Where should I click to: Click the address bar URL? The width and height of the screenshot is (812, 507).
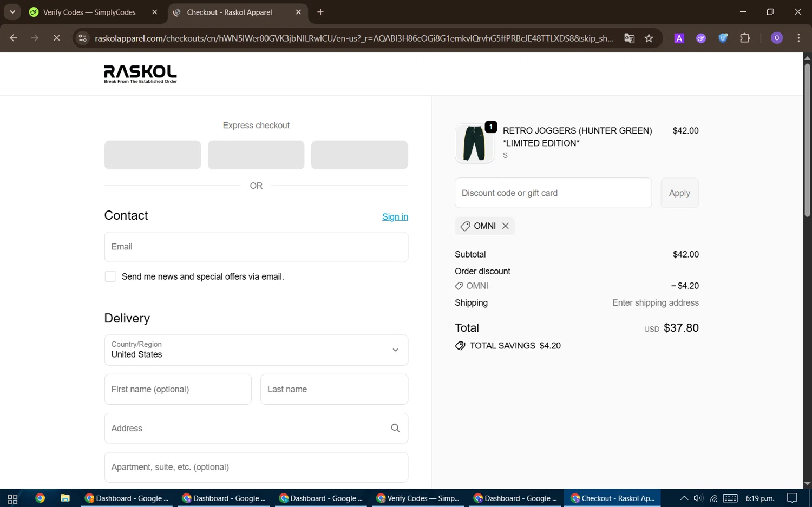tap(354, 38)
